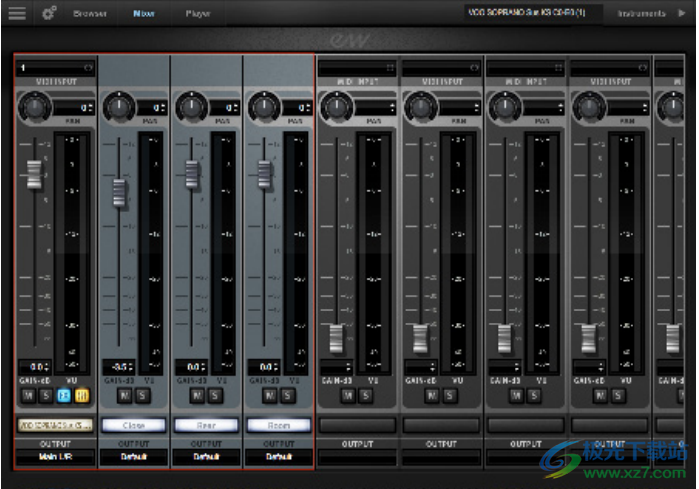The height and width of the screenshot is (489, 699).
Task: Click the empty name button on sixth channel
Action: pos(441,425)
